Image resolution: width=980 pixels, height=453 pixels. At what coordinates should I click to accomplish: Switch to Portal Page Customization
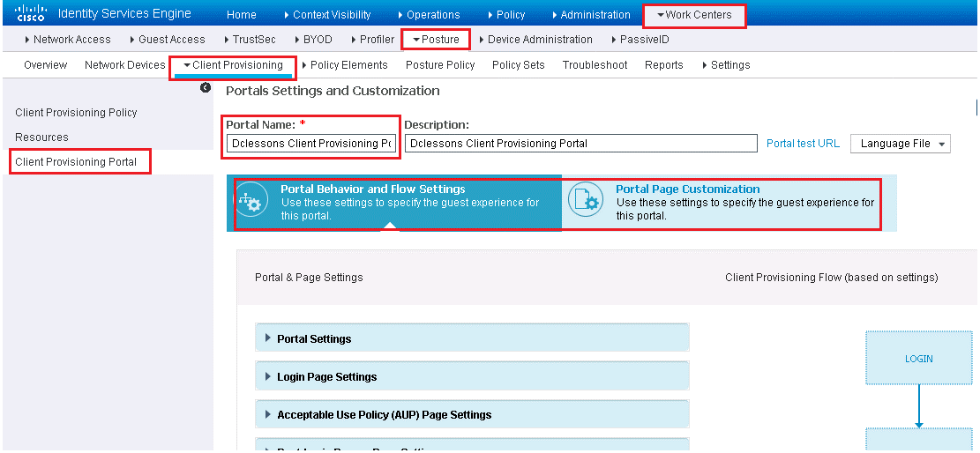point(729,203)
